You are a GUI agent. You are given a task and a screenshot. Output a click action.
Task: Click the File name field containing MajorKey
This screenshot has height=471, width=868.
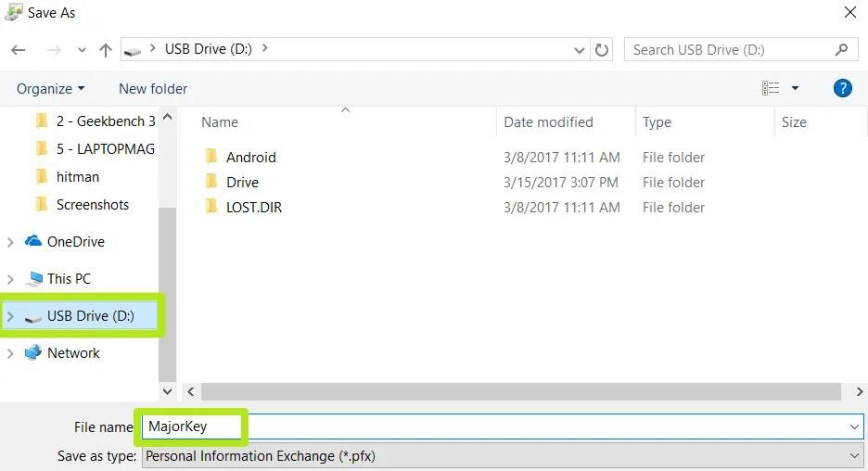tap(503, 426)
